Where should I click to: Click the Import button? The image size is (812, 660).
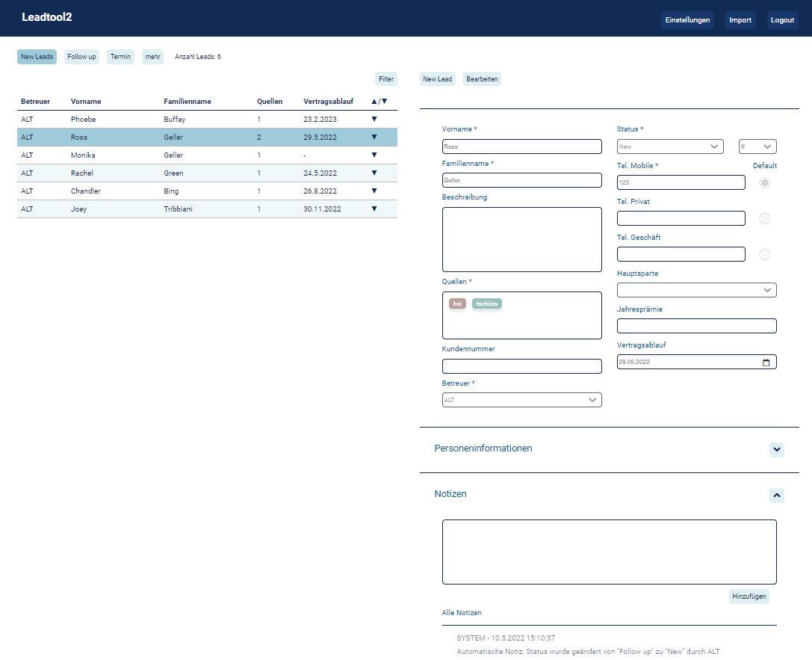point(740,20)
